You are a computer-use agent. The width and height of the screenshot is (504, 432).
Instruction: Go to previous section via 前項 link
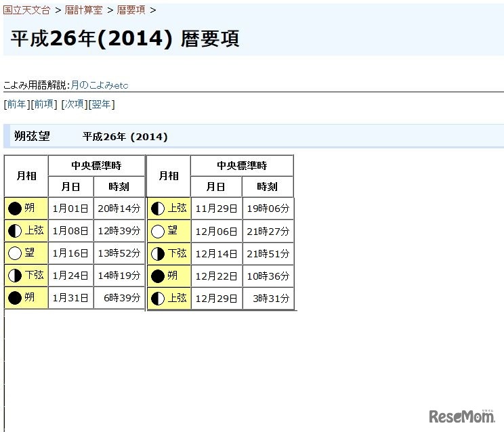click(x=44, y=104)
